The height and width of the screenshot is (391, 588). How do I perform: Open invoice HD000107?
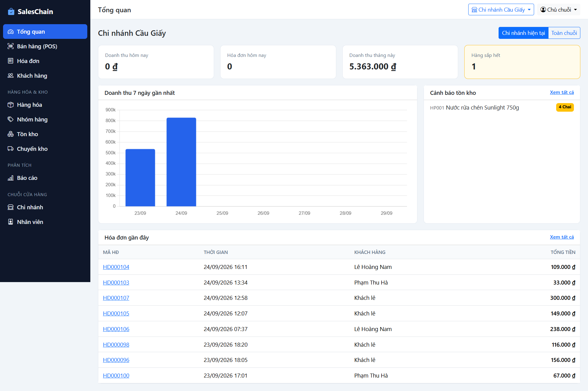(x=116, y=298)
